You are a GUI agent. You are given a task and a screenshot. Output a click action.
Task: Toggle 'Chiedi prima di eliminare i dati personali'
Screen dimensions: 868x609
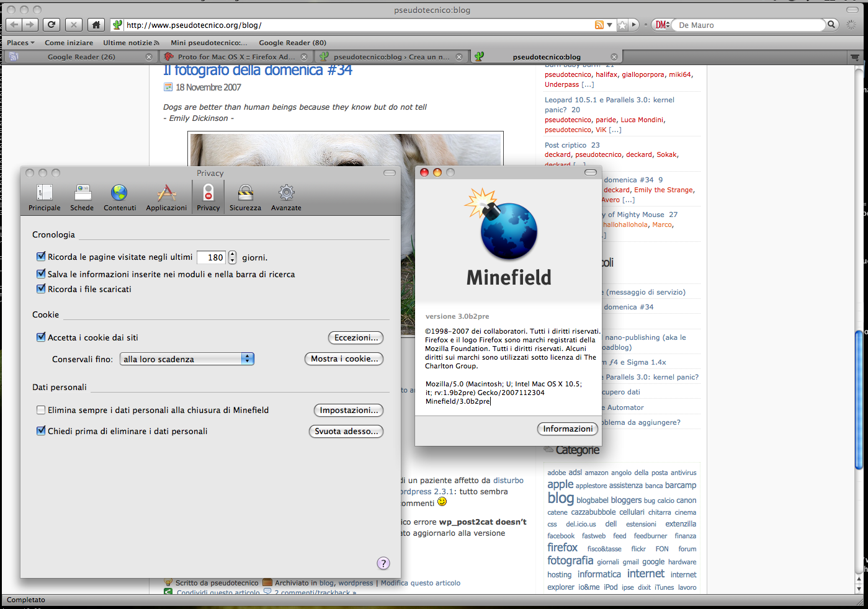pos(41,430)
